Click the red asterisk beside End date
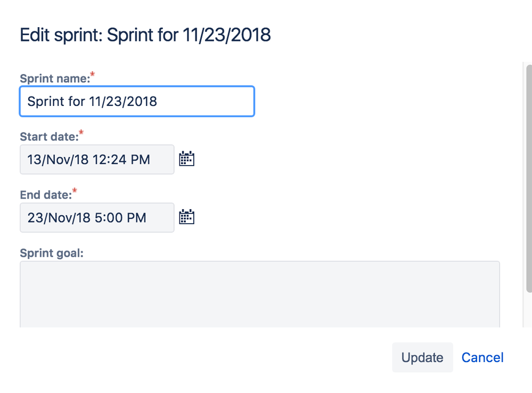 pos(75,191)
